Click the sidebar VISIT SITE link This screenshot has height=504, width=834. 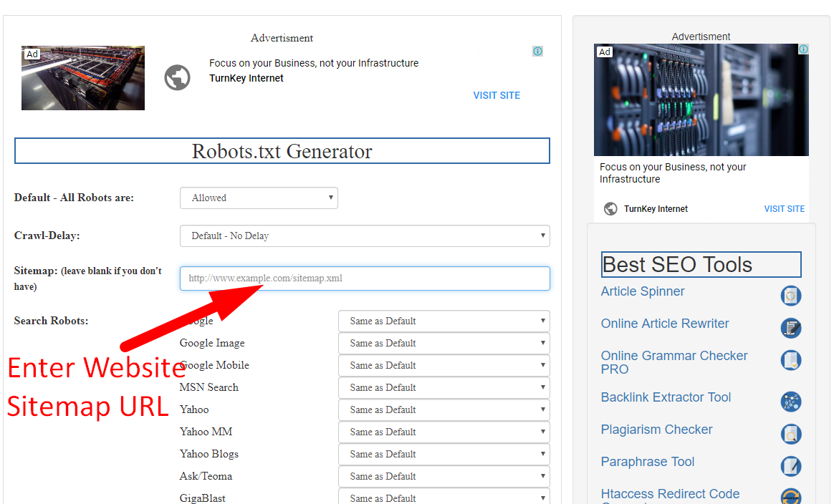click(784, 208)
